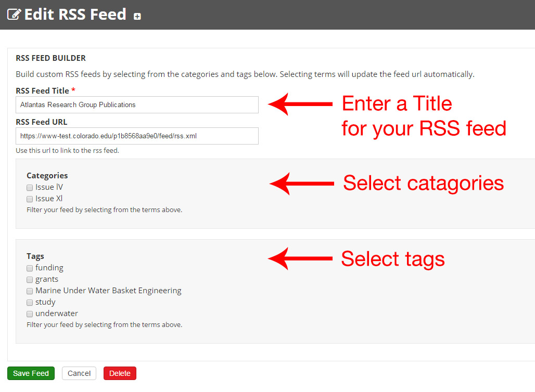Screen dimensions: 535x392
Task: Click the Save Feed button
Action: click(31, 373)
